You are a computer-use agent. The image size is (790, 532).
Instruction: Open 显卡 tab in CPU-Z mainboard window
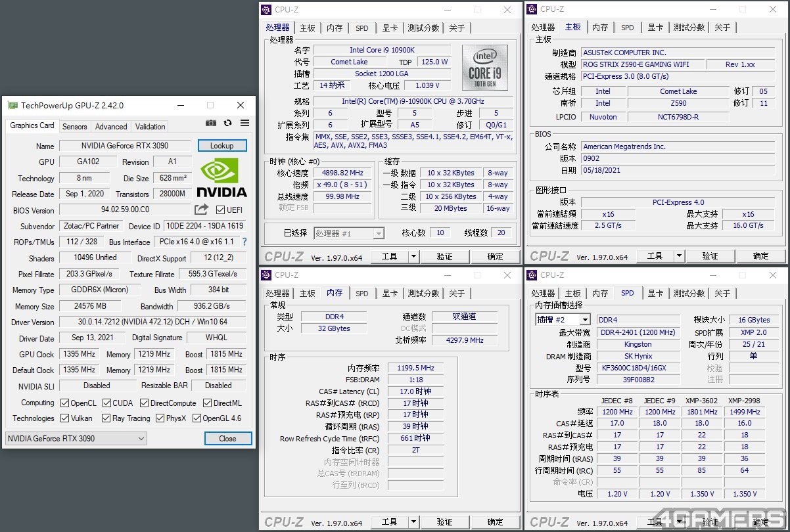point(655,28)
